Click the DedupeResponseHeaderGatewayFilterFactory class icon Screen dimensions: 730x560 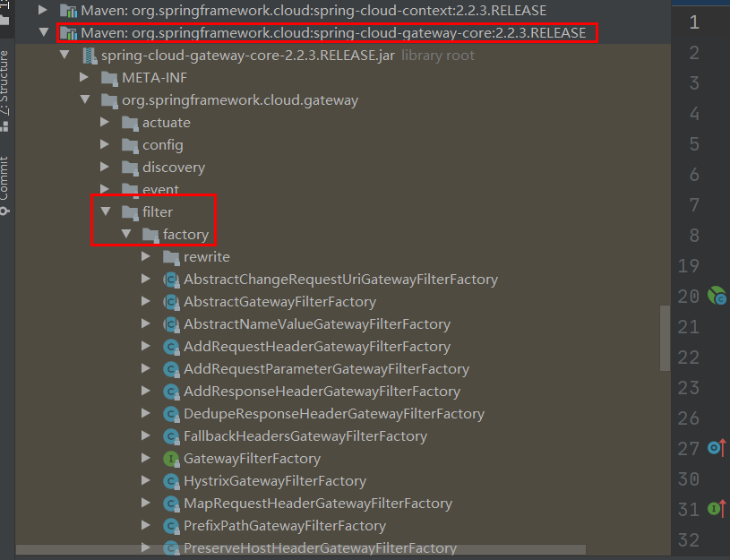pyautogui.click(x=171, y=414)
